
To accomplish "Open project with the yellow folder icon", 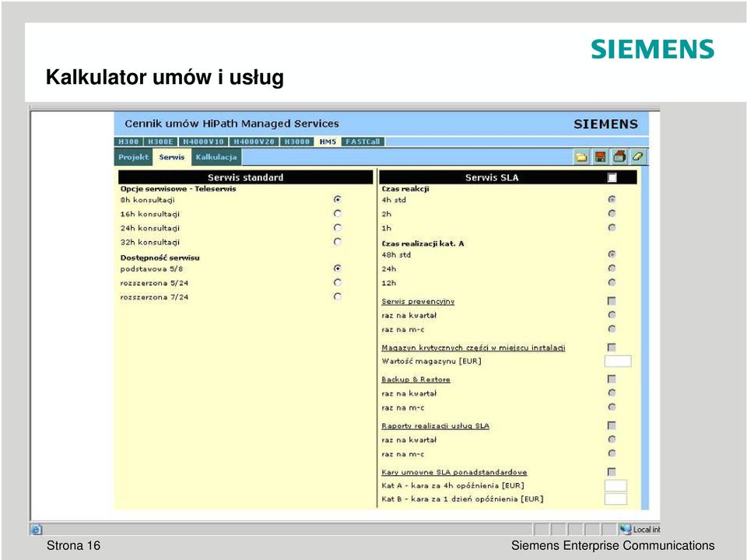I will 580,157.
